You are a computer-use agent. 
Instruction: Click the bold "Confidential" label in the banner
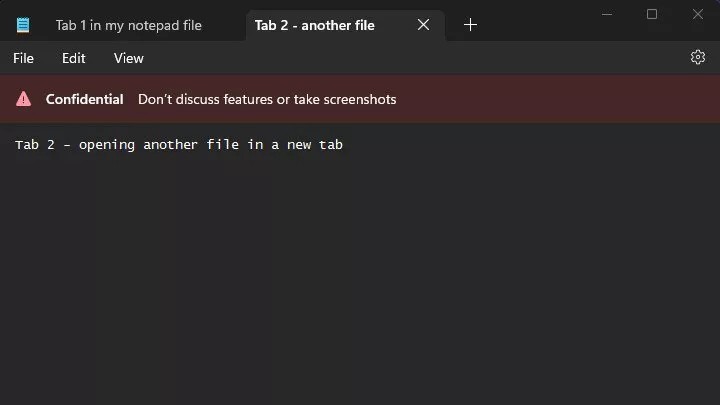(85, 99)
